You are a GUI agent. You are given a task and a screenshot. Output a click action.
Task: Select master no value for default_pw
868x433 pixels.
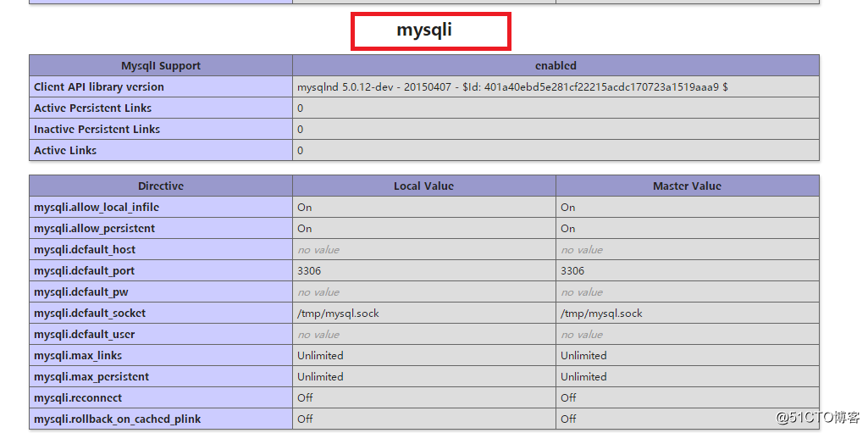click(582, 291)
